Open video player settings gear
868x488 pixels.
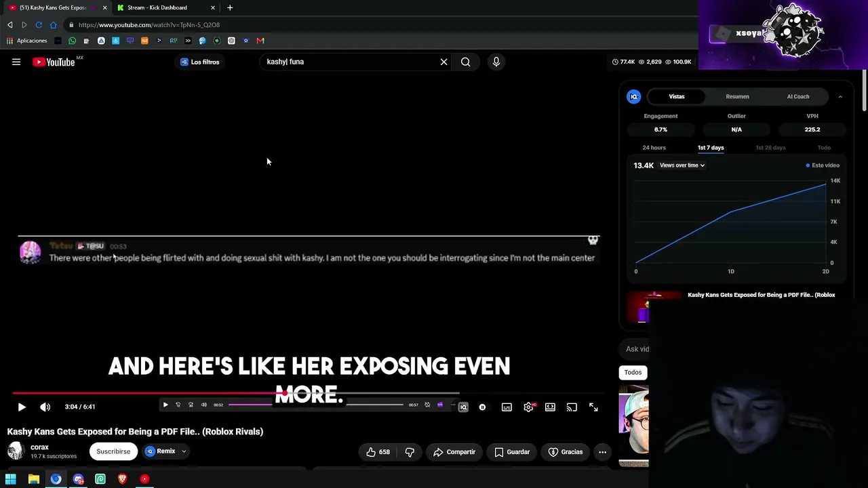[529, 407]
